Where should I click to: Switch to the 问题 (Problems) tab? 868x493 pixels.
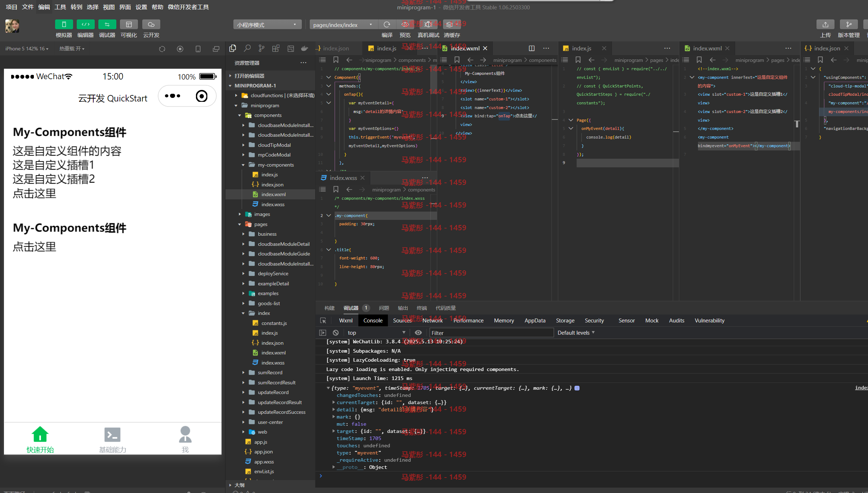click(384, 308)
